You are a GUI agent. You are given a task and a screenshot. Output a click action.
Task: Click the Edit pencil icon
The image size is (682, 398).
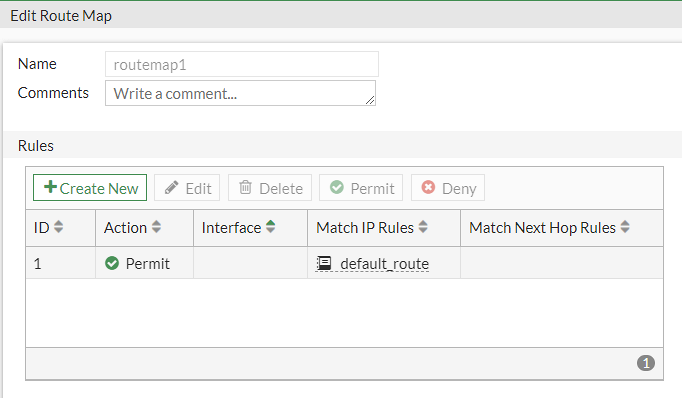pos(172,187)
